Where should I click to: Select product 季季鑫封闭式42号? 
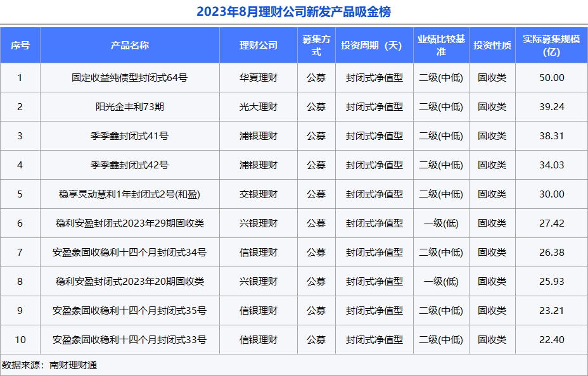coord(130,165)
